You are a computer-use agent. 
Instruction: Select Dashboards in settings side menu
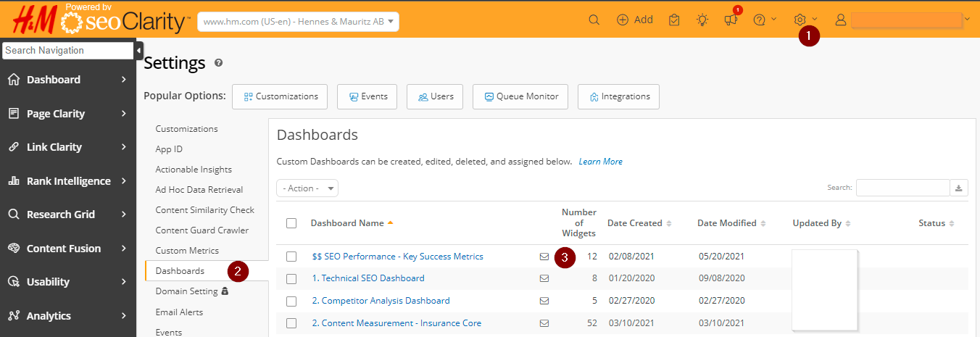(x=180, y=271)
